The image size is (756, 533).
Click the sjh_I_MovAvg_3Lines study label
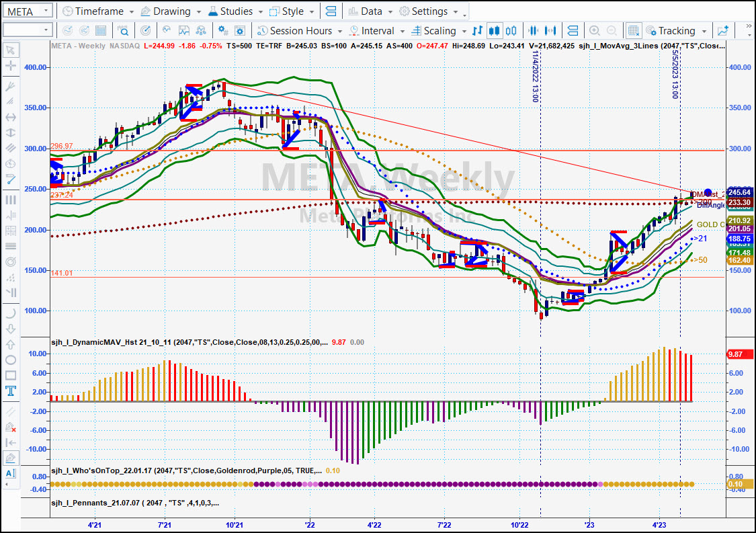pyautogui.click(x=651, y=46)
